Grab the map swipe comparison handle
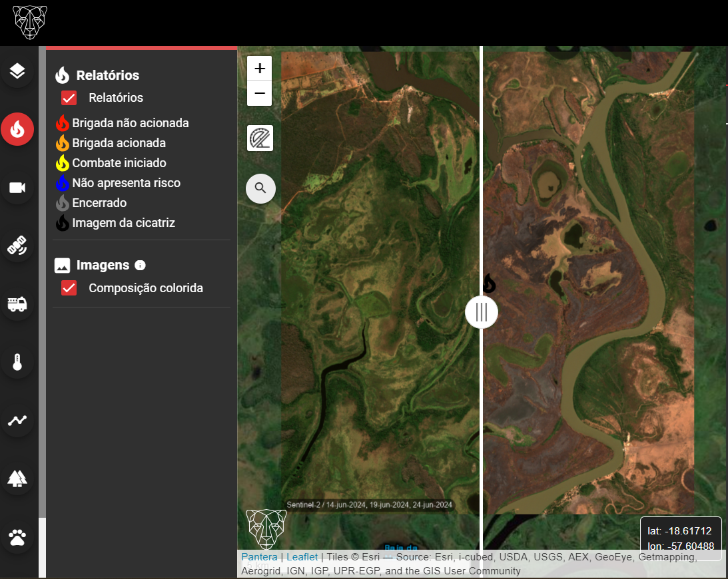 click(x=482, y=311)
